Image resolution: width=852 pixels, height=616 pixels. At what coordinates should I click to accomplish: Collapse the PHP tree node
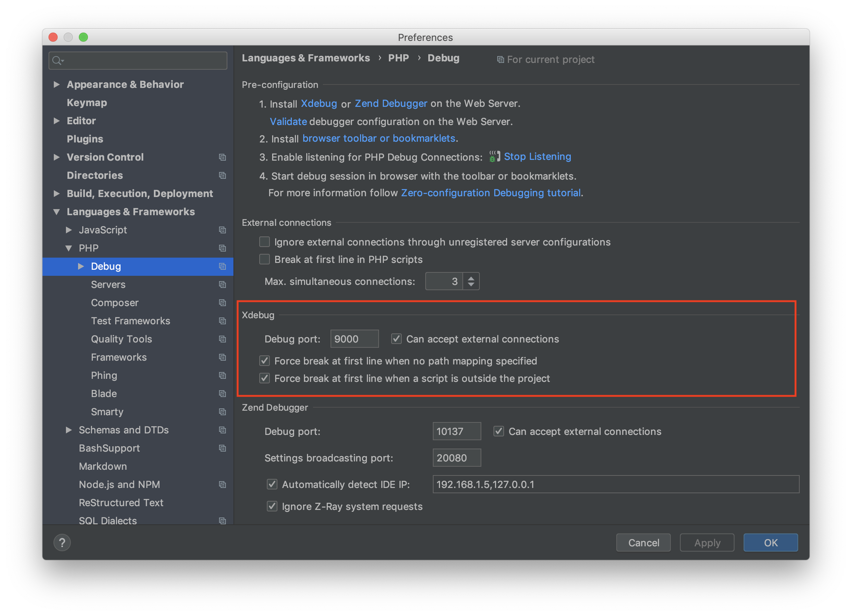tap(69, 248)
